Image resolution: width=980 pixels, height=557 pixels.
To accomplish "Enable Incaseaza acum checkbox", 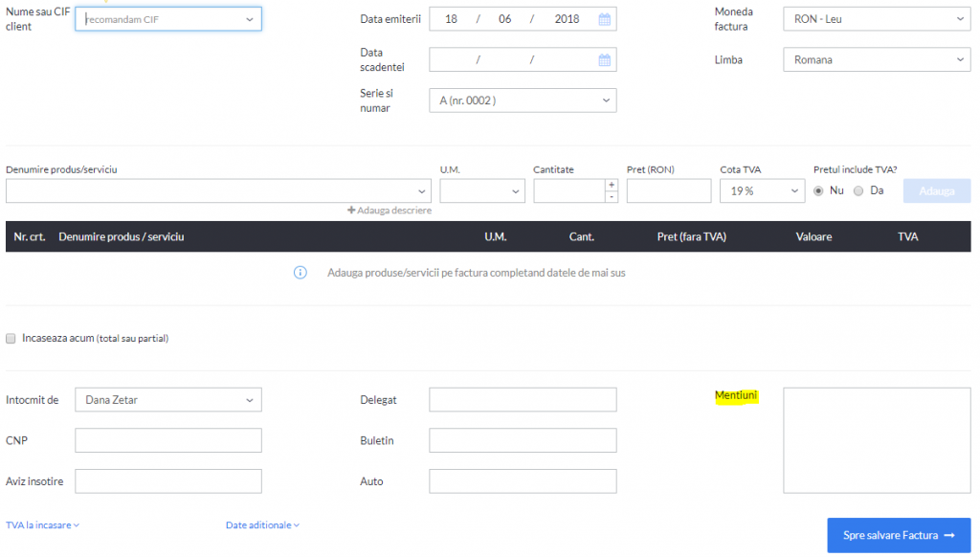I will [x=11, y=338].
